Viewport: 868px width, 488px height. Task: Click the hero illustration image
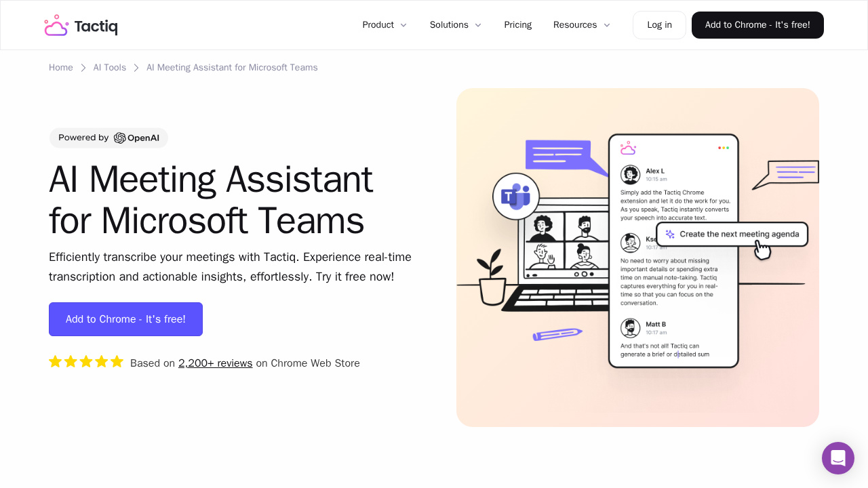(637, 258)
